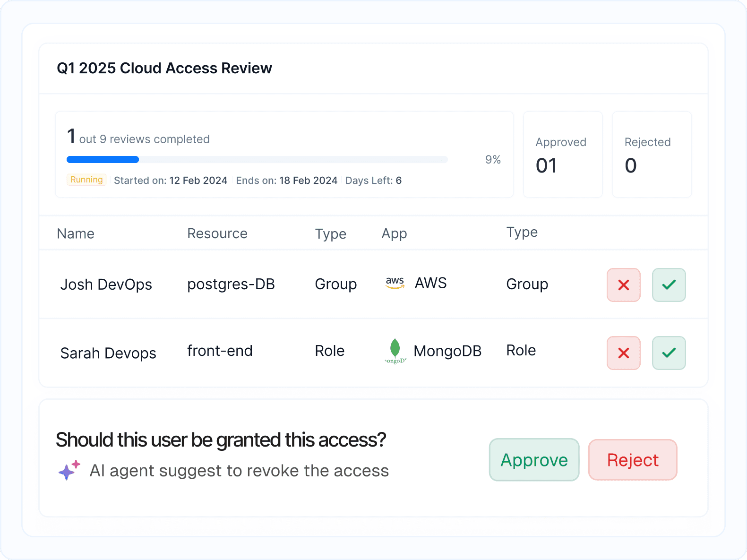Click the AWS app label
Viewport: 747px width, 560px height.
[x=430, y=283]
